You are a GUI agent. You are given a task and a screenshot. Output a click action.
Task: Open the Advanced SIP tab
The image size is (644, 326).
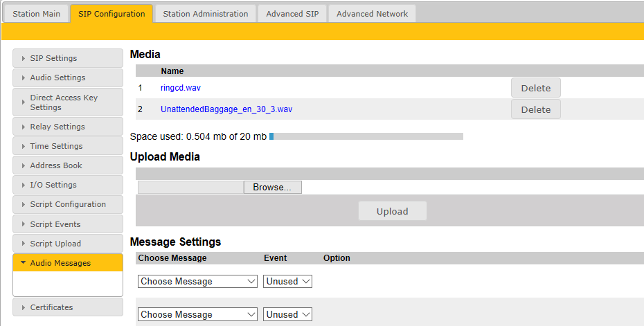(x=292, y=14)
